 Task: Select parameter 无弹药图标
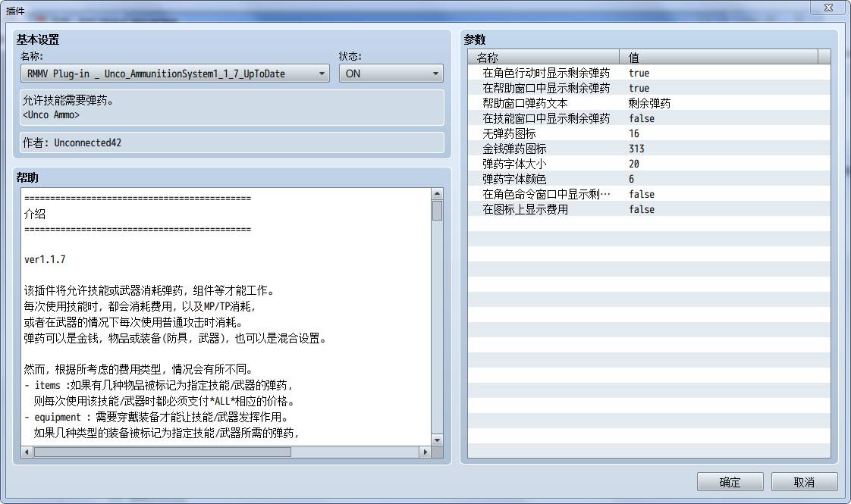(509, 133)
